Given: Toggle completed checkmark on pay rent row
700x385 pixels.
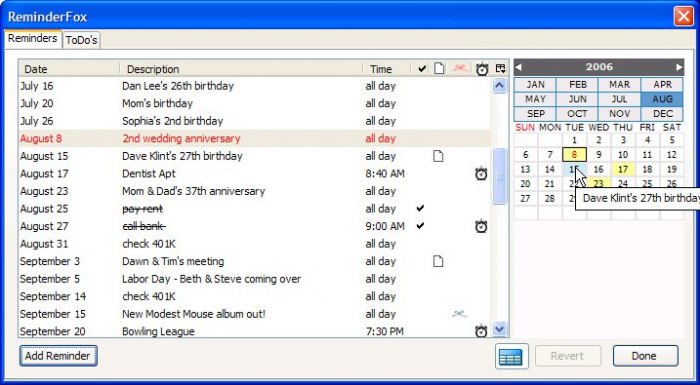Looking at the screenshot, I should click(x=420, y=209).
